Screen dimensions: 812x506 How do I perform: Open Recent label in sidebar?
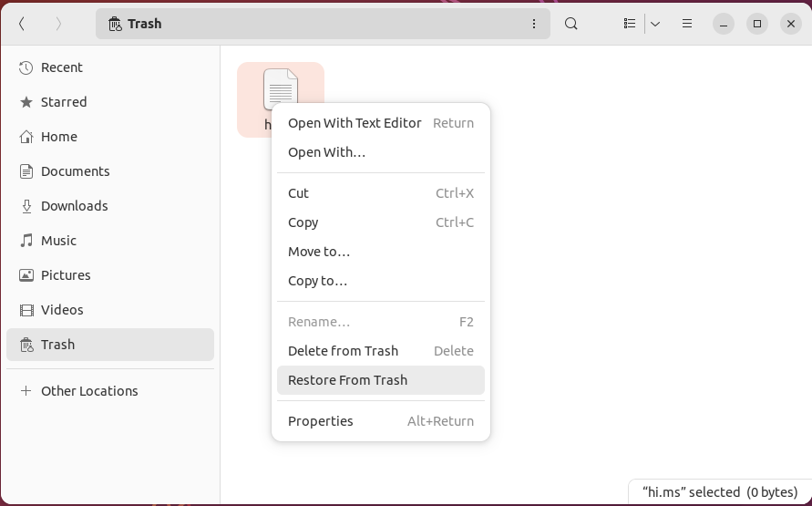(x=62, y=67)
